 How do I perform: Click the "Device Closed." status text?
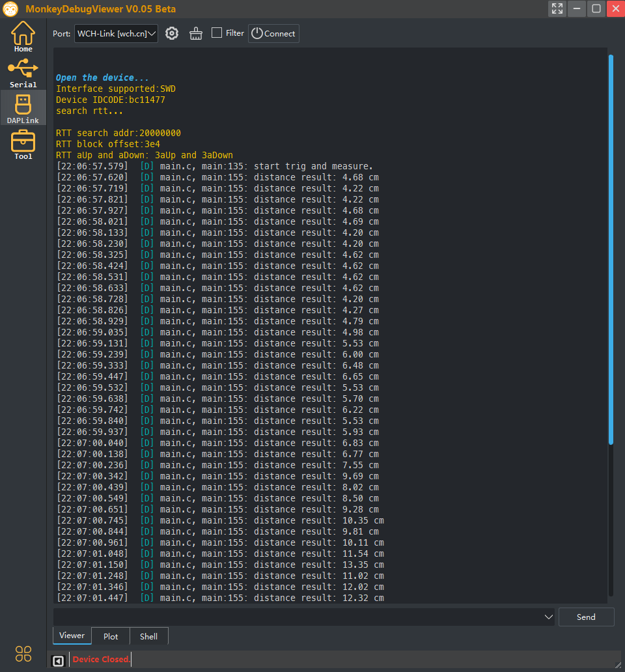tap(101, 660)
